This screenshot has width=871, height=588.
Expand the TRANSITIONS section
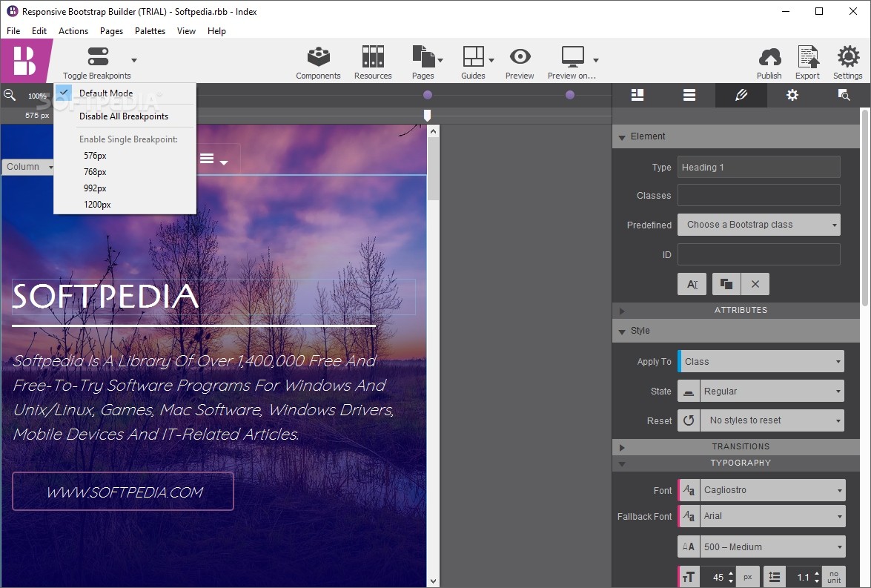pyautogui.click(x=622, y=447)
